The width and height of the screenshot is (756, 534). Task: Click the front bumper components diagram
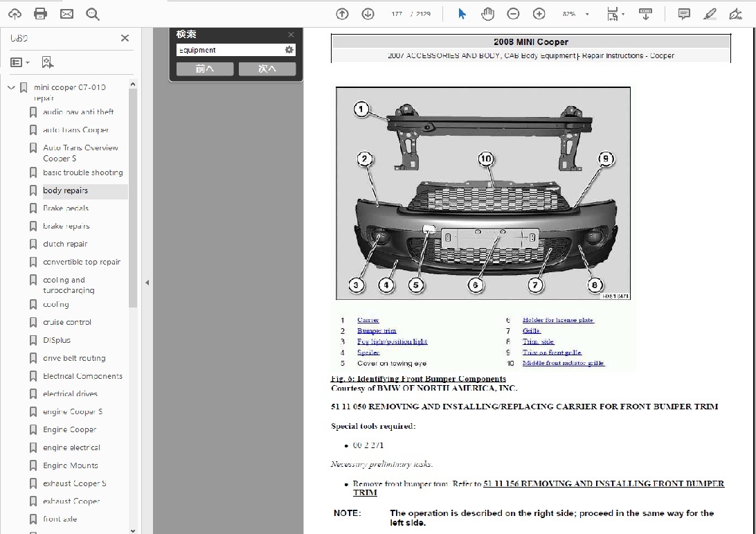point(483,193)
